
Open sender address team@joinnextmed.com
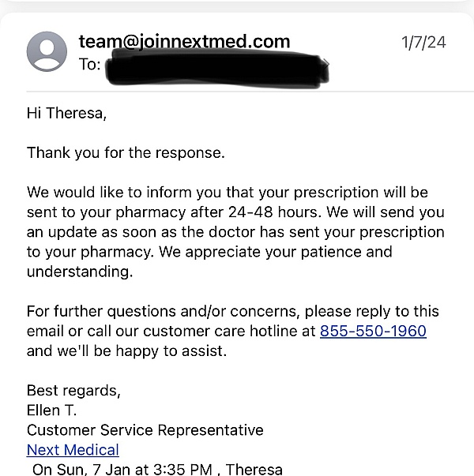[x=184, y=42]
